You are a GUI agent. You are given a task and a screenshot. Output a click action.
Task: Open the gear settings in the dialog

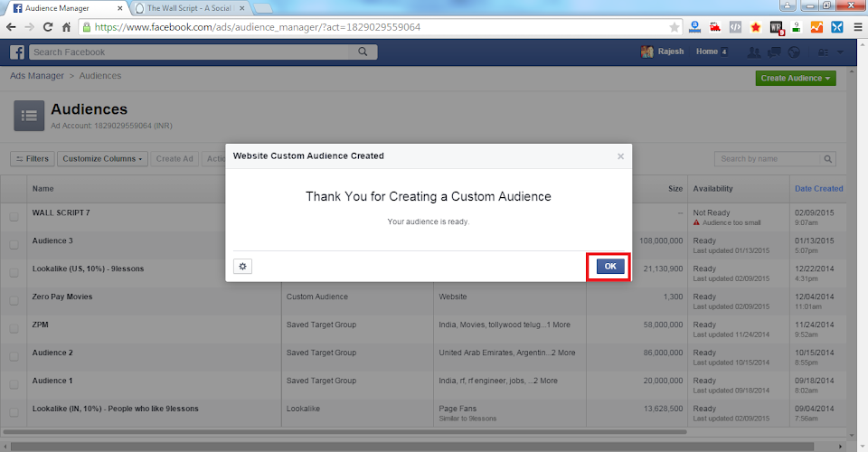242,266
